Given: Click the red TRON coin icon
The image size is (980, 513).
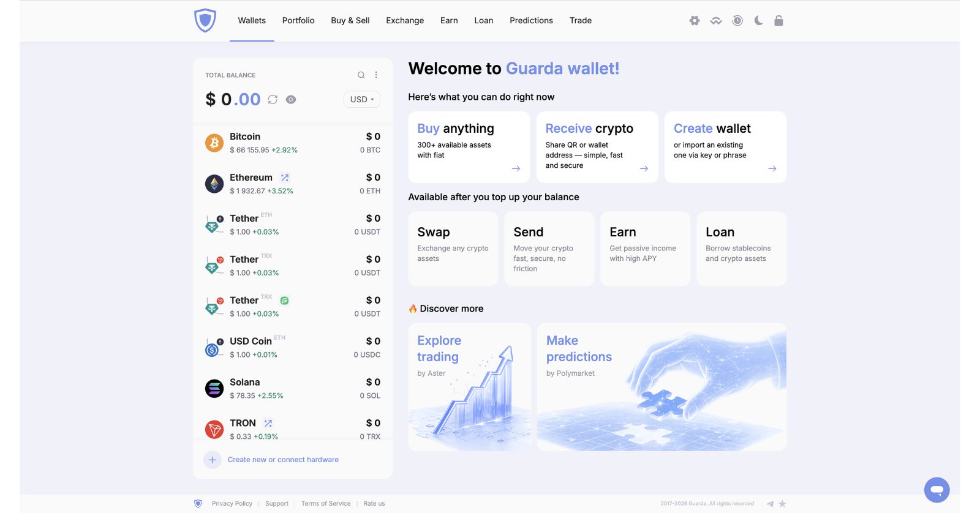Looking at the screenshot, I should click(x=214, y=430).
